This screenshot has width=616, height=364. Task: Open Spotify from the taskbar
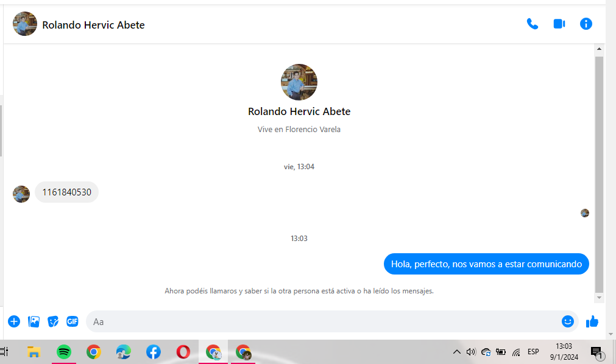63,352
